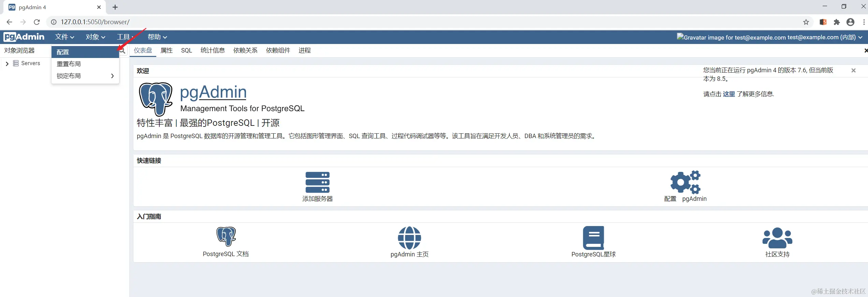Click the 添加服务器 text link
868x297 pixels.
point(317,199)
